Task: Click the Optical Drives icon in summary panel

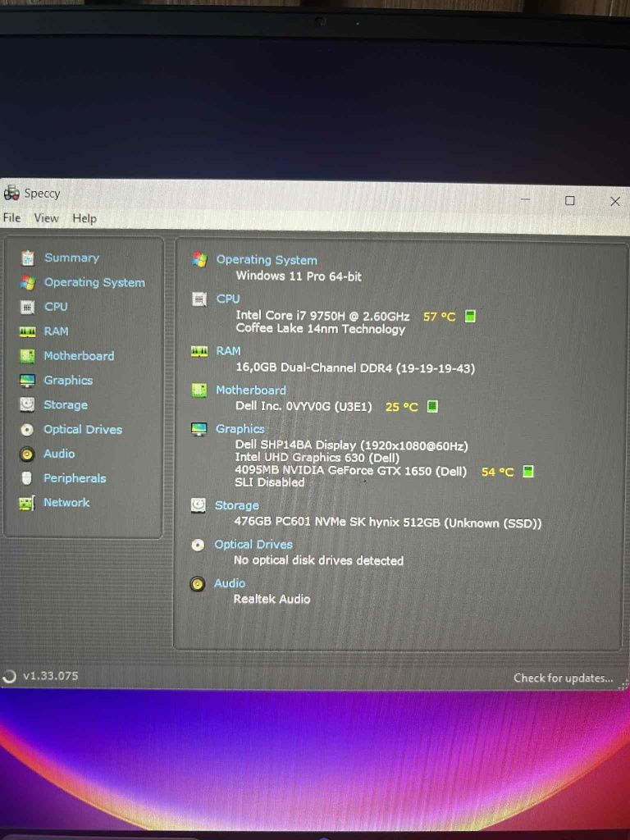Action: coord(199,545)
